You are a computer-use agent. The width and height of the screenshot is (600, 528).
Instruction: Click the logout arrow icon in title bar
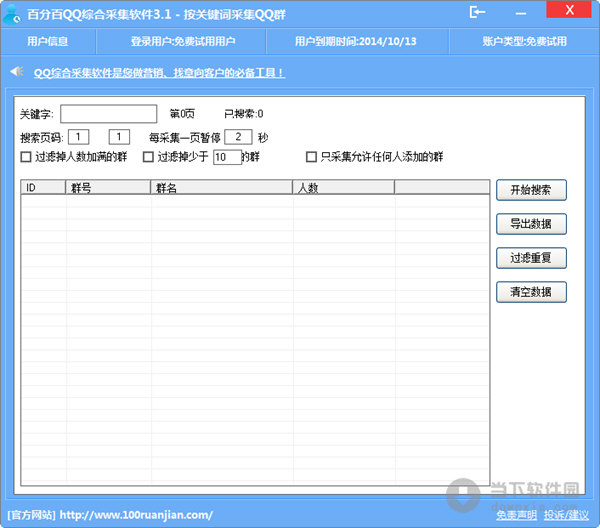click(x=477, y=12)
